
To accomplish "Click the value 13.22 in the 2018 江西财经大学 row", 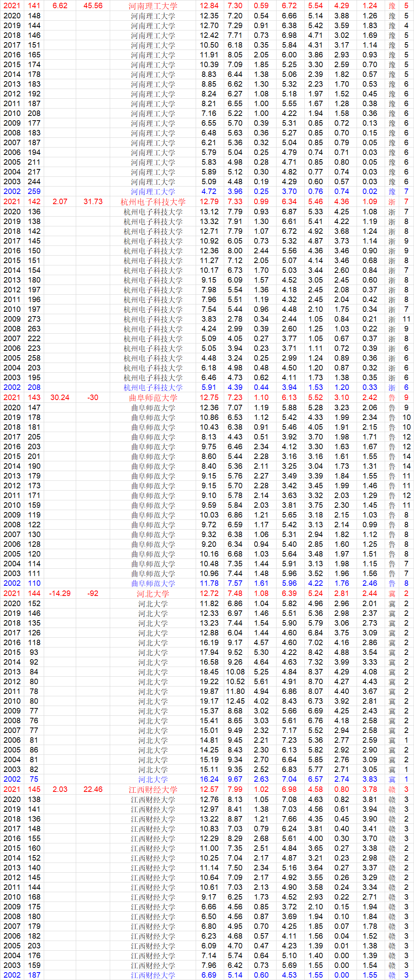I will point(209,819).
